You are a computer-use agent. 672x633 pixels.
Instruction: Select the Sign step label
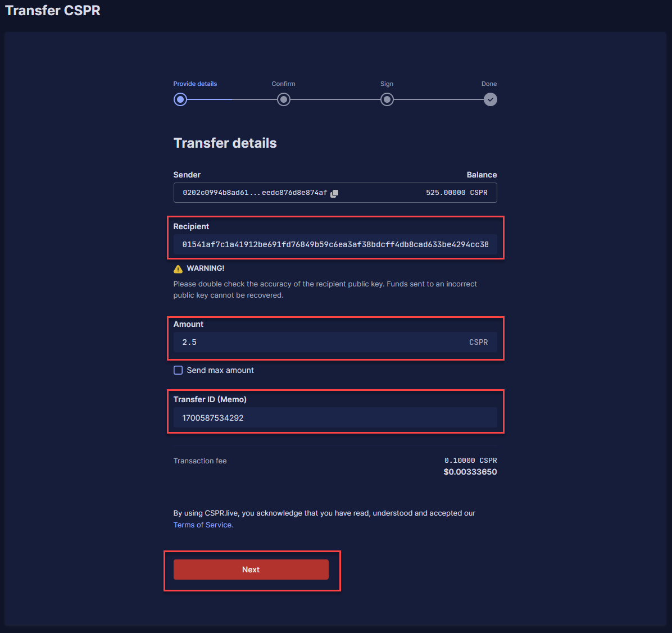coord(387,84)
